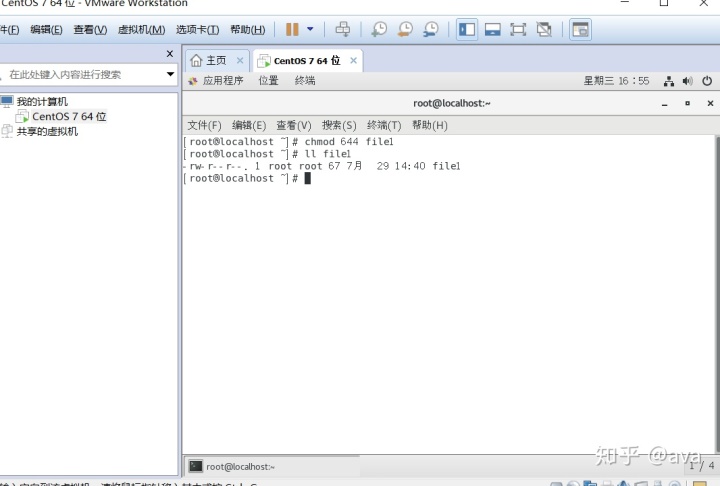The image size is (720, 486).
Task: Open the power options dropdown arrow beside pause
Action: (310, 29)
